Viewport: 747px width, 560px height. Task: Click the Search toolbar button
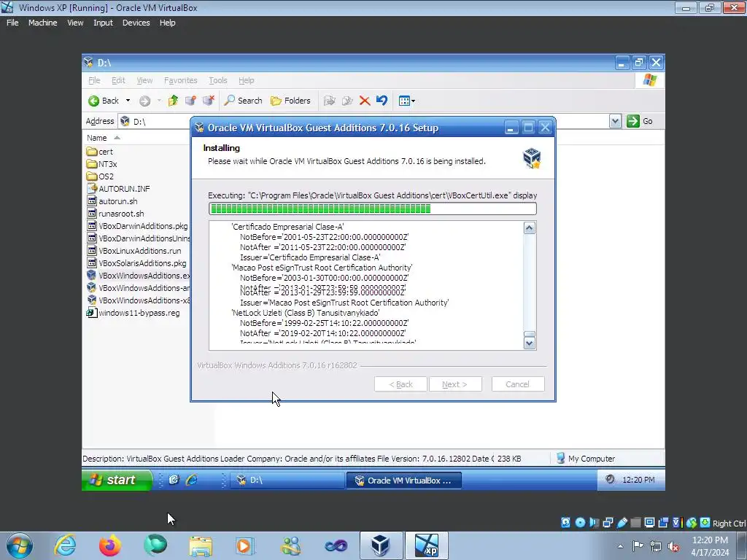coord(243,101)
